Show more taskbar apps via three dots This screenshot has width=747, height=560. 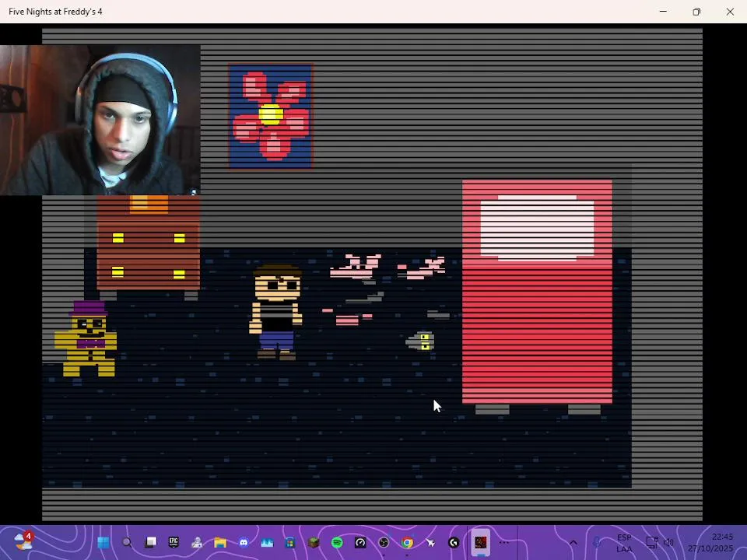click(x=503, y=542)
